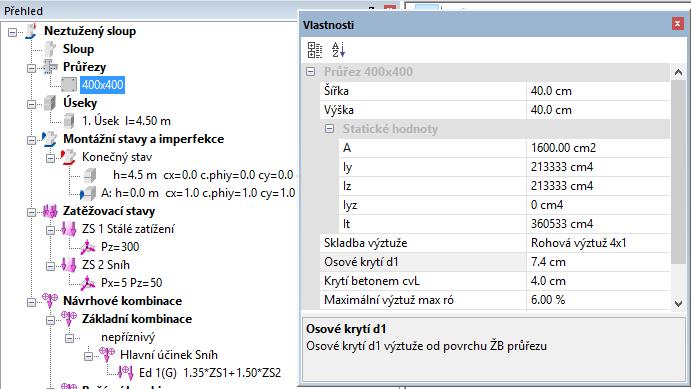Viewport: 691px width, 389px height.
Task: Collapse the nepříznivý node
Action: tap(69, 338)
